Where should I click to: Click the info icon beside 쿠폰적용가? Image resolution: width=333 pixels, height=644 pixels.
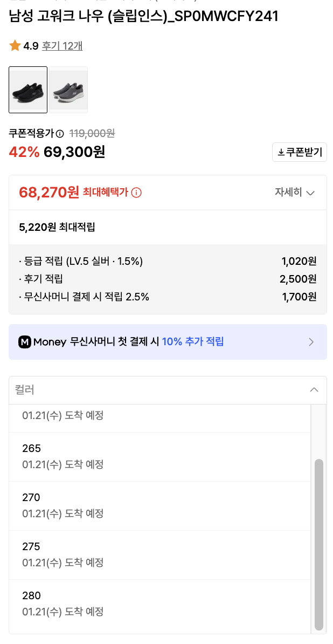click(x=60, y=134)
